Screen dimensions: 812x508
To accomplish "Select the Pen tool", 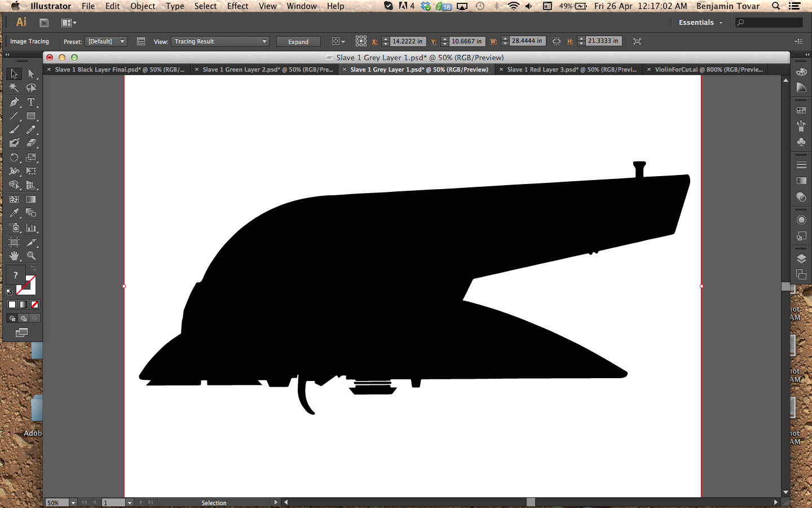I will [x=14, y=102].
